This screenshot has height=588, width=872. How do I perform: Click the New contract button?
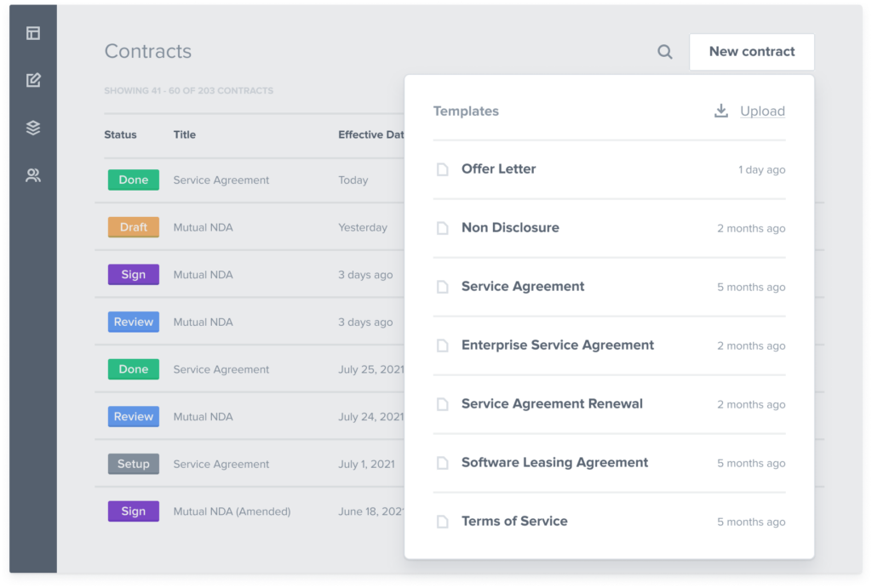tap(752, 52)
